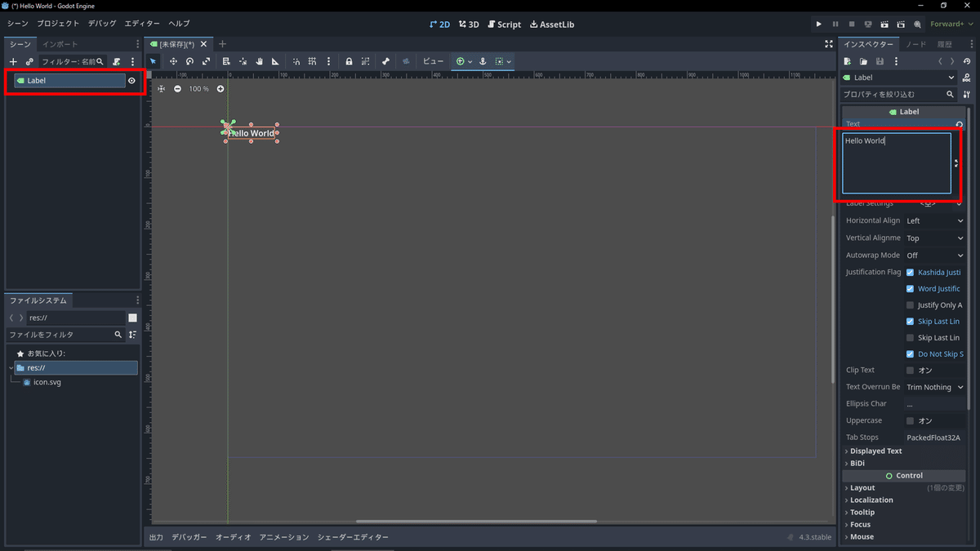Switch to the 3D workspace tab
This screenshot has height=551, width=980.
[468, 24]
